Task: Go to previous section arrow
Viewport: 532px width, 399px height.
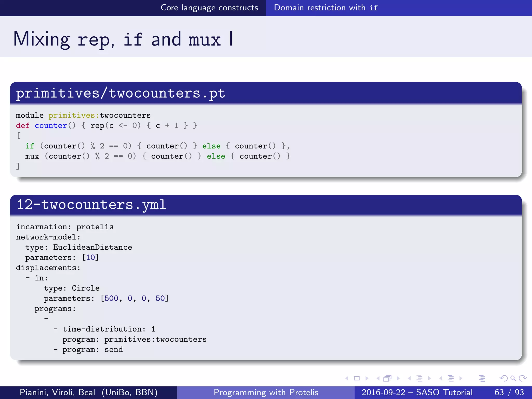Action: click(441, 378)
